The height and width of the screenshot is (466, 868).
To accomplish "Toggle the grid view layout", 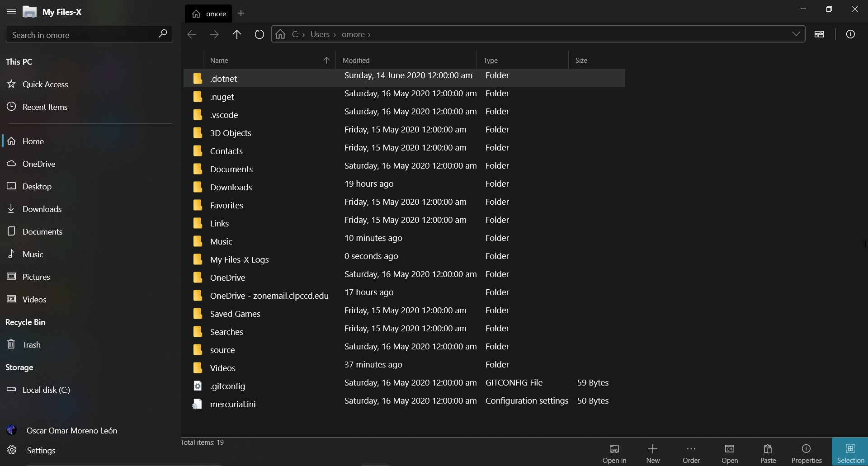I will click(820, 34).
